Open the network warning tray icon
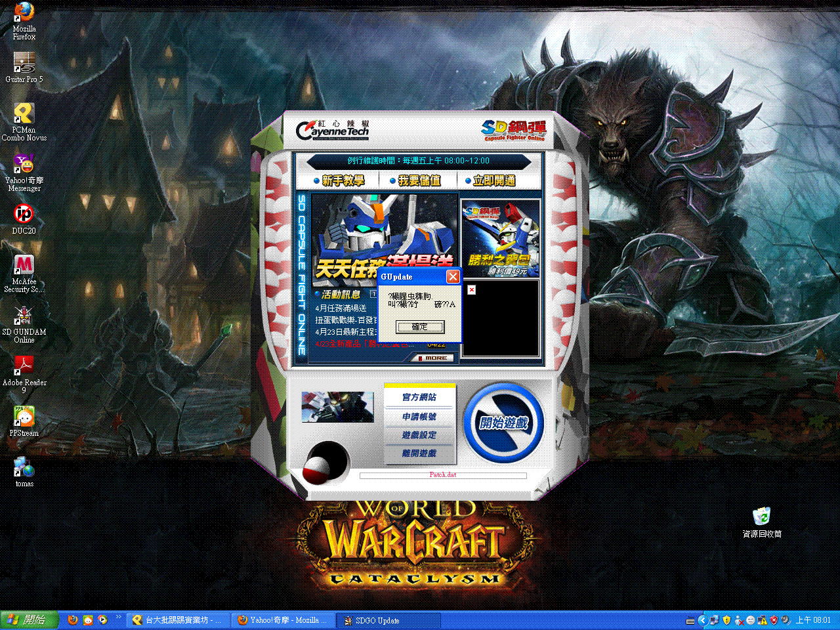 tap(762, 620)
